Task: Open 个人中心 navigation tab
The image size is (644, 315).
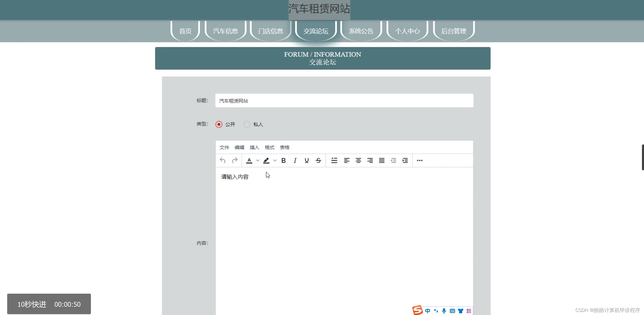Action: click(x=407, y=31)
